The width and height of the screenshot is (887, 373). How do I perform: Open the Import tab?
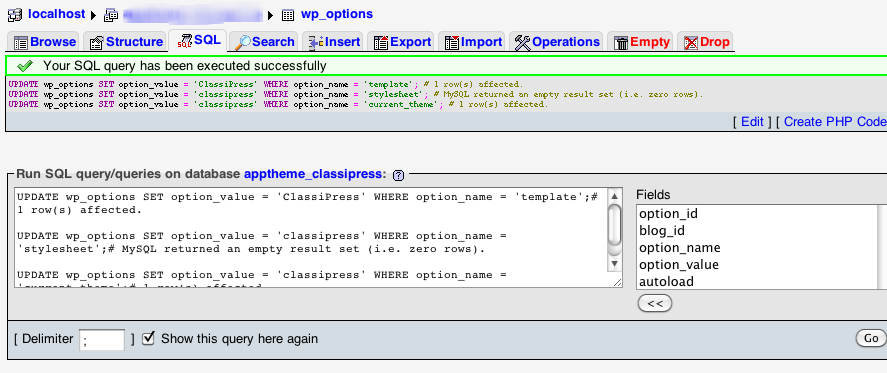[x=473, y=42]
